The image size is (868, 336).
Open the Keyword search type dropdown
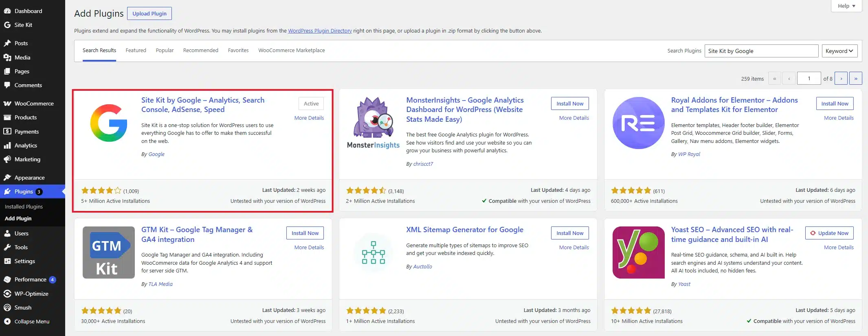(x=839, y=51)
